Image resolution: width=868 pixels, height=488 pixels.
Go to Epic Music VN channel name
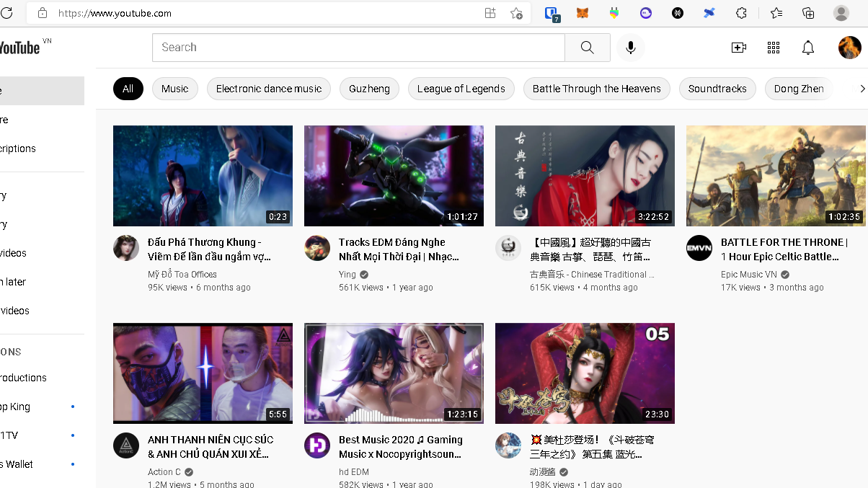coord(749,275)
